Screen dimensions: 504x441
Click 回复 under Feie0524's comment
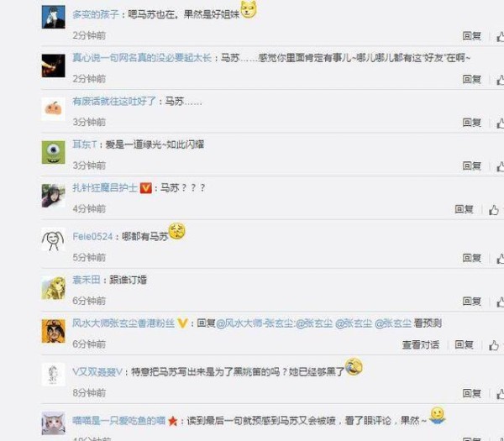click(x=471, y=258)
